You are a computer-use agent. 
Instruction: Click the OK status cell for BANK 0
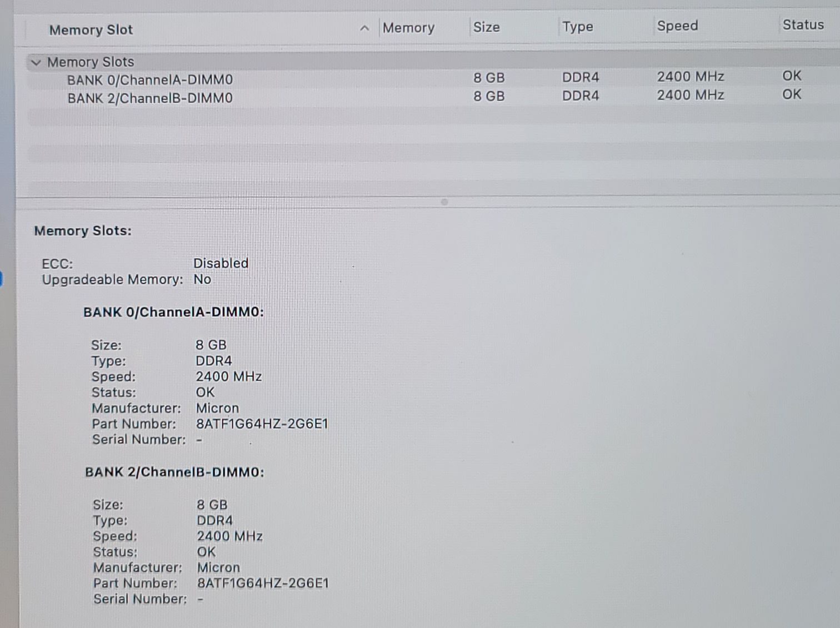point(792,76)
